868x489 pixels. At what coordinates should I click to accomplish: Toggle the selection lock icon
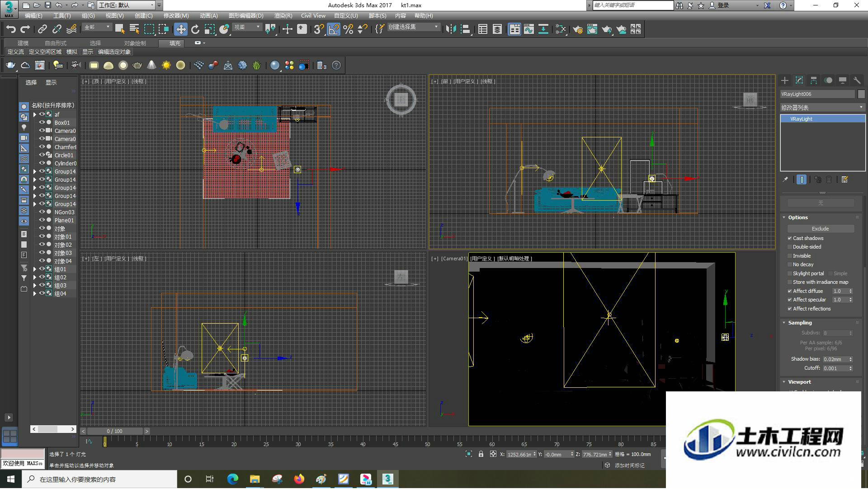tap(481, 454)
